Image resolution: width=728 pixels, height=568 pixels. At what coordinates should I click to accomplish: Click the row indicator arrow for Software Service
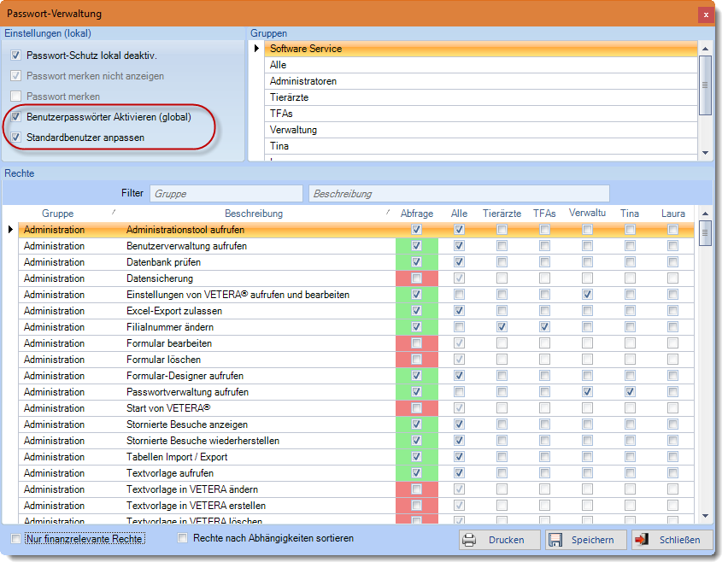[x=256, y=49]
